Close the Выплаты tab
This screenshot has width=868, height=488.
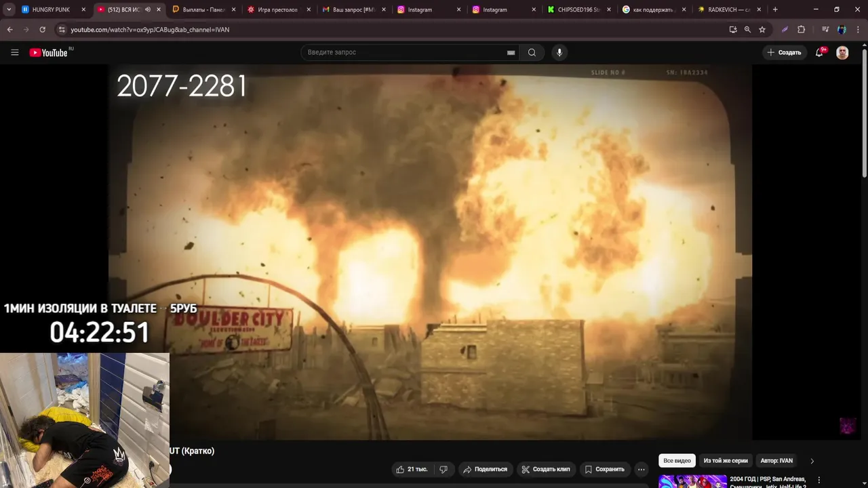pos(233,9)
